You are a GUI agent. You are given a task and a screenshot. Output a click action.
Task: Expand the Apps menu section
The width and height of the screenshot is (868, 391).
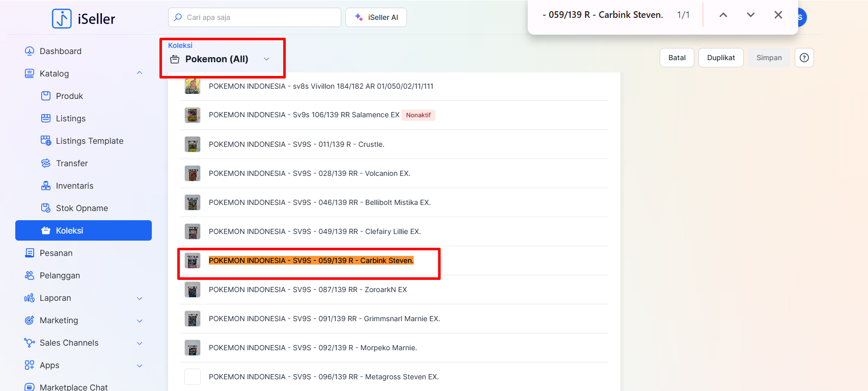(140, 366)
